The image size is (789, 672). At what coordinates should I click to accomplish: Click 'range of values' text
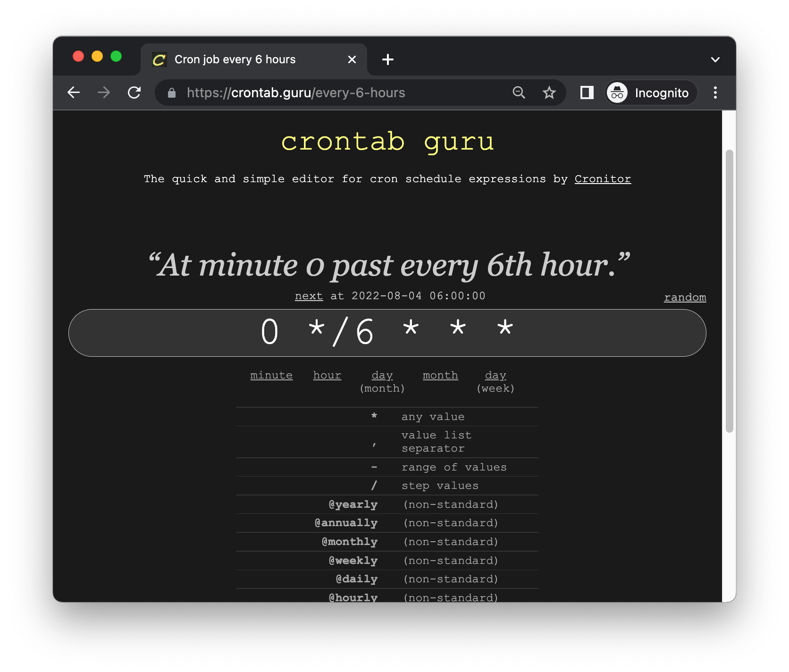point(454,467)
